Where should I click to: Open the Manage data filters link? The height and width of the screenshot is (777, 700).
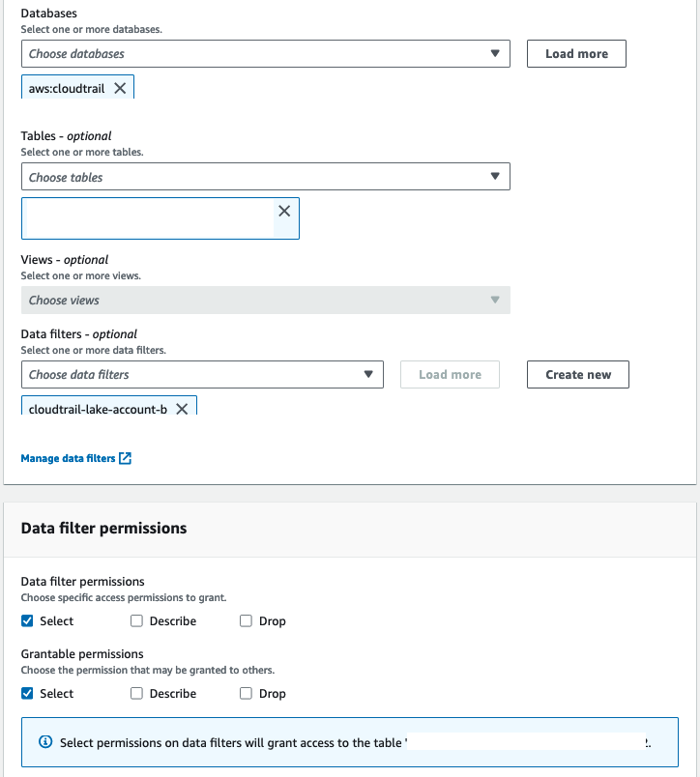tap(68, 459)
